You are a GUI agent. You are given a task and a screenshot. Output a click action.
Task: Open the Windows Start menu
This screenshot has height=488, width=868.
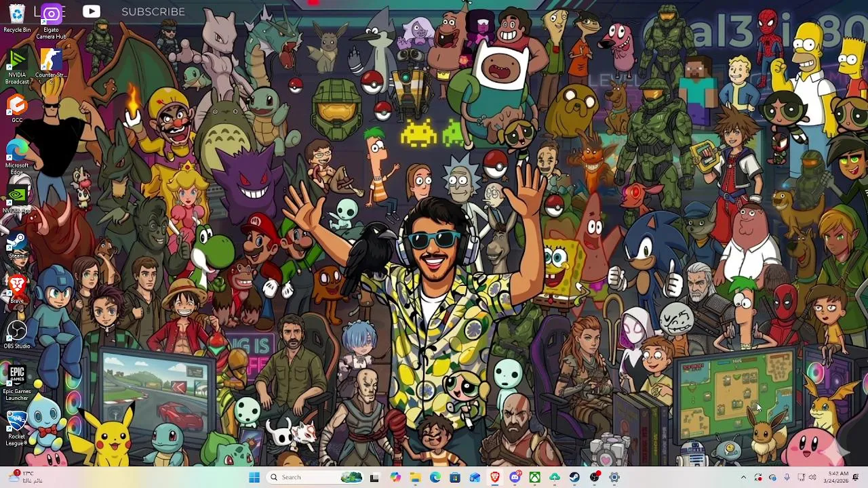click(254, 477)
